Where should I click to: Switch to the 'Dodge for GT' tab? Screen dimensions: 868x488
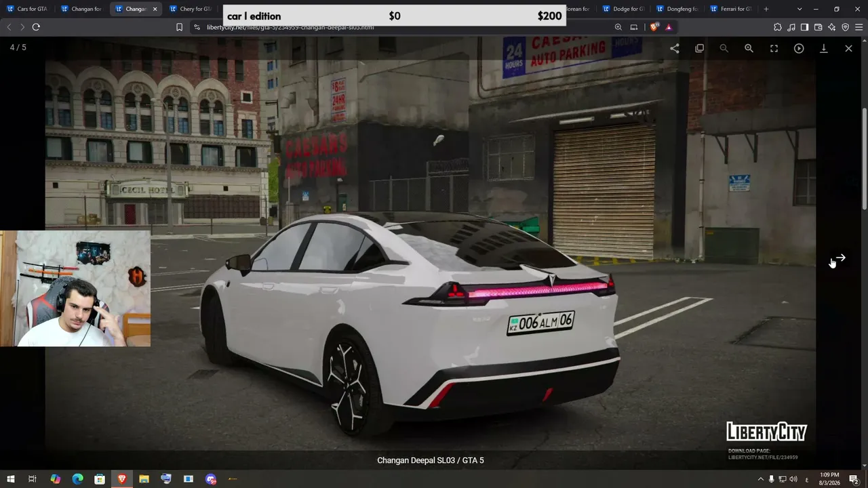624,9
